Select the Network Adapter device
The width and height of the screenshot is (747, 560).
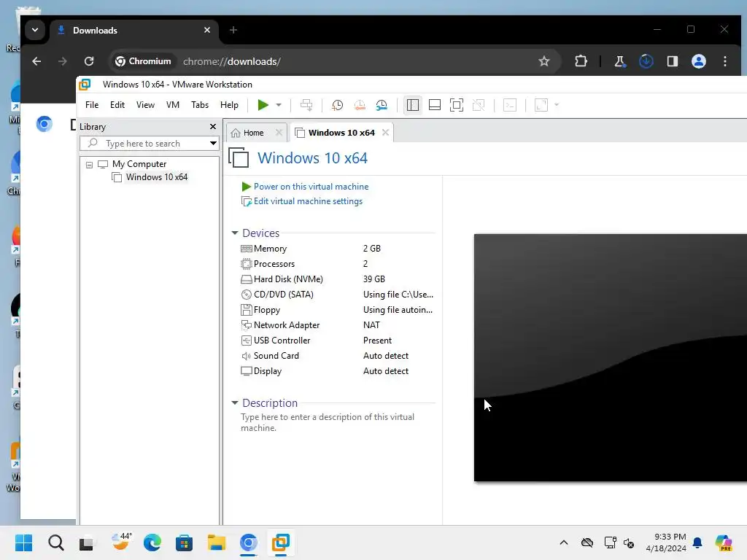click(337, 325)
